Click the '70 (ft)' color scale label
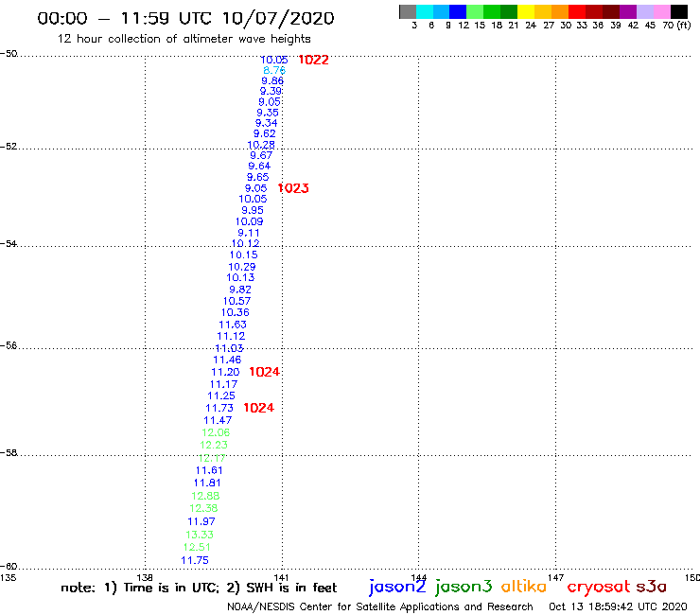700x615 pixels. 676,25
